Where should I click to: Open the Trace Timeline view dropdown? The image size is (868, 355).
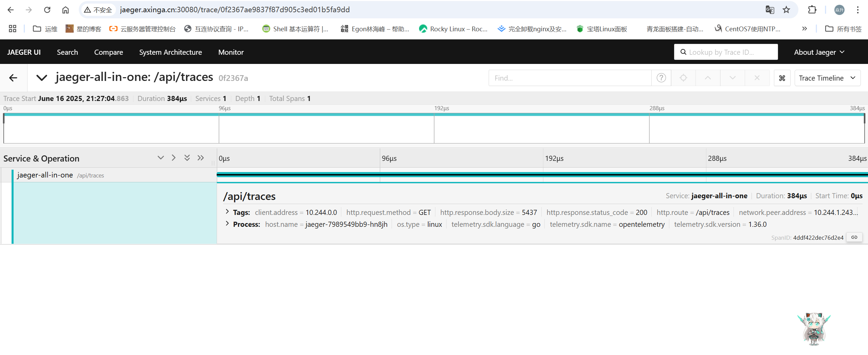point(827,78)
